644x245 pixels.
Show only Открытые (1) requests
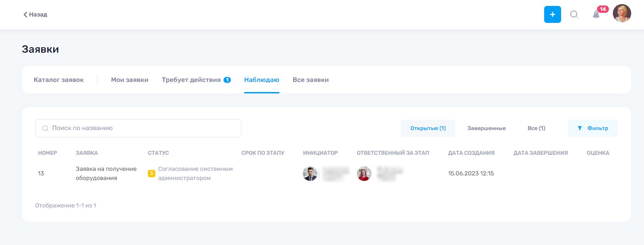click(x=428, y=128)
